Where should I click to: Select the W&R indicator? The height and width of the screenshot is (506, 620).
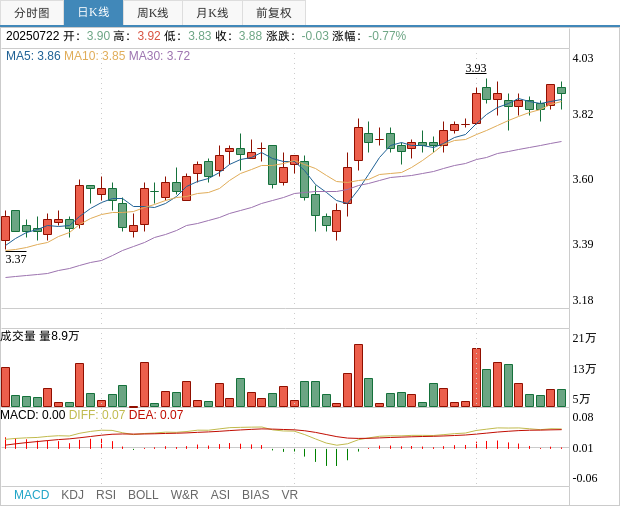[x=184, y=495]
